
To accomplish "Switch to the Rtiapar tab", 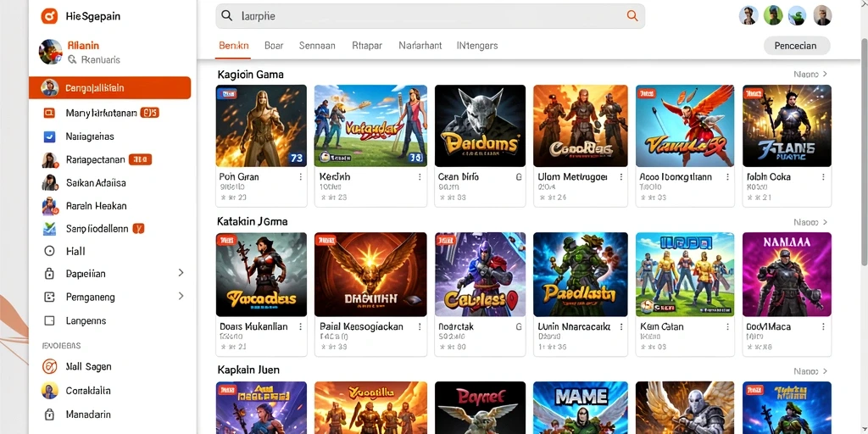I will 367,46.
